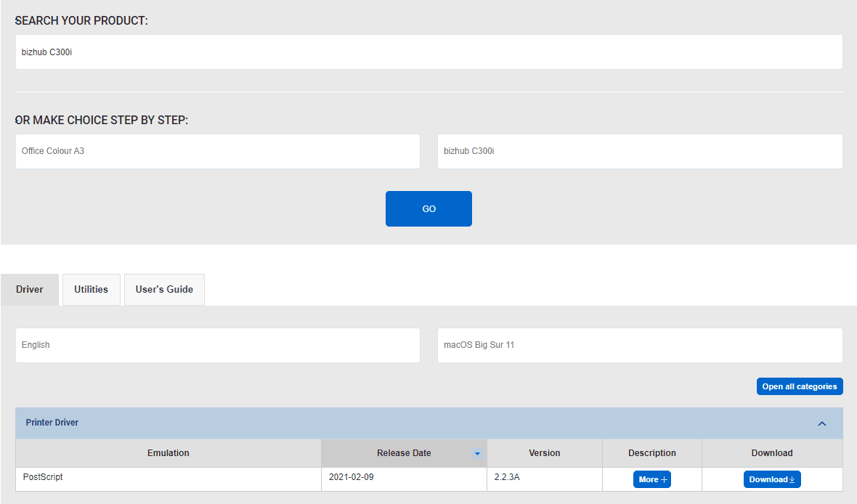857x504 pixels.
Task: Click the 2021-02-09 release date cell
Action: (x=404, y=479)
